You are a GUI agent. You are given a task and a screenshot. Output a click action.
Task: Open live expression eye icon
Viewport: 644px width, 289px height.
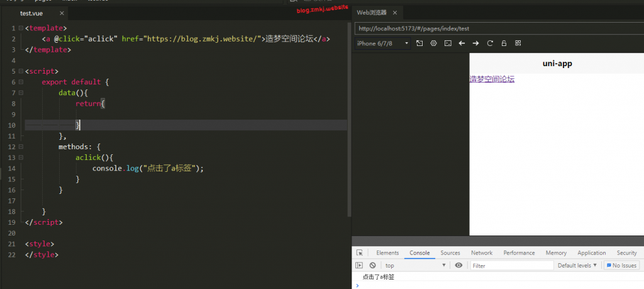tap(458, 266)
